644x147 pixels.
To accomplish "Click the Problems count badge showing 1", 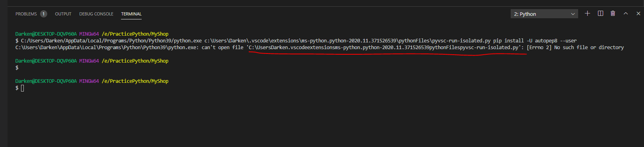I will point(44,14).
